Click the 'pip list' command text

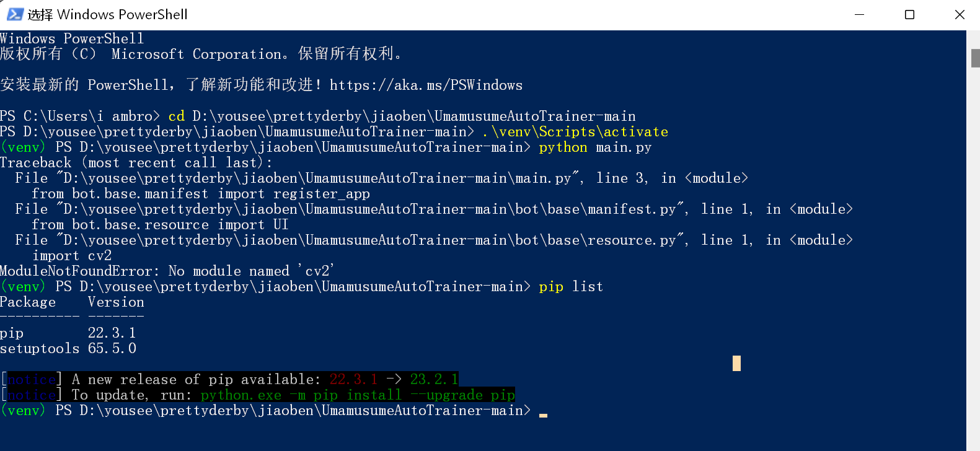tap(570, 286)
